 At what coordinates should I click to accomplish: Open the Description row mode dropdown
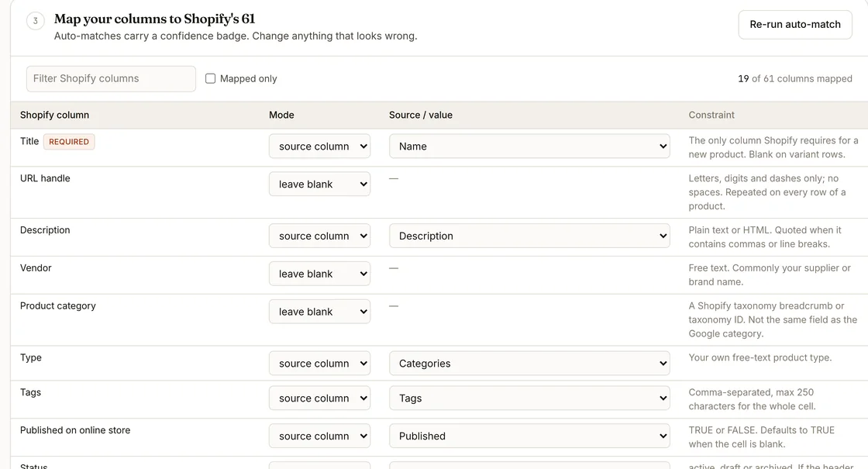tap(319, 236)
